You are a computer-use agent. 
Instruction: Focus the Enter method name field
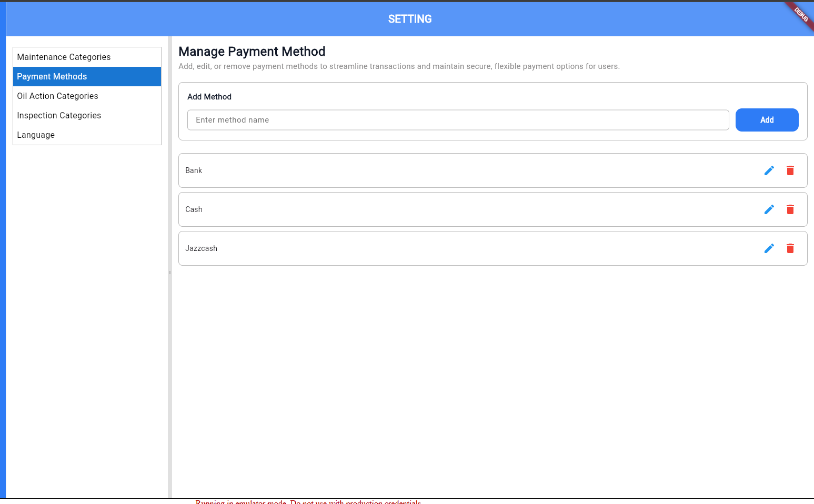[x=458, y=120]
